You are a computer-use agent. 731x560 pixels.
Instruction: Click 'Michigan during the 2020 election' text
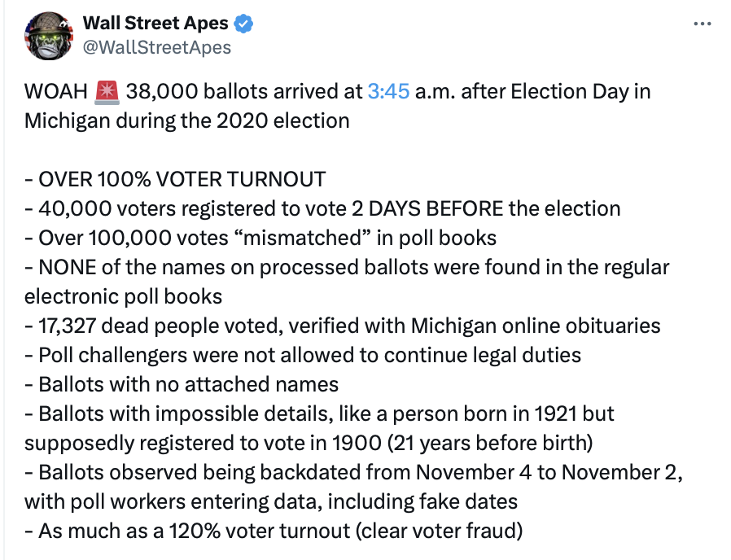186,120
